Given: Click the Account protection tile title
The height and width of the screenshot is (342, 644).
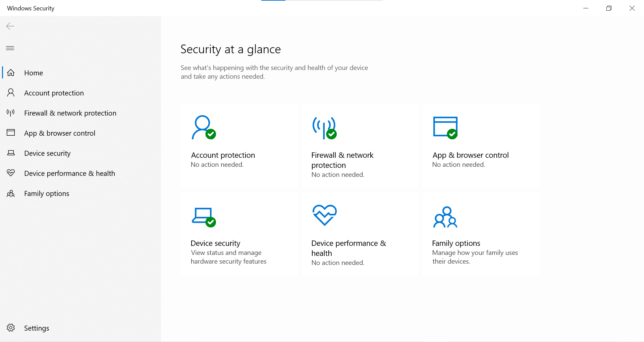Looking at the screenshot, I should 223,155.
